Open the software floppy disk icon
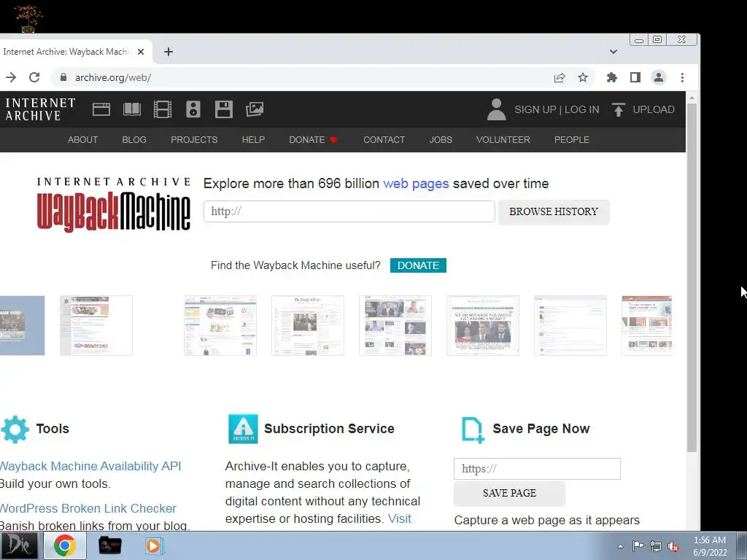Screen dimensions: 747x560 pos(223,109)
